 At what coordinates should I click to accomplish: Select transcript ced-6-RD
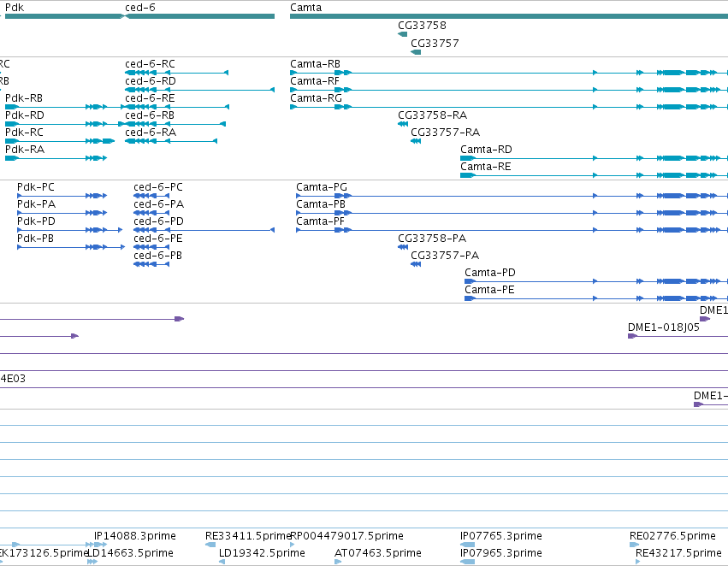(x=199, y=90)
